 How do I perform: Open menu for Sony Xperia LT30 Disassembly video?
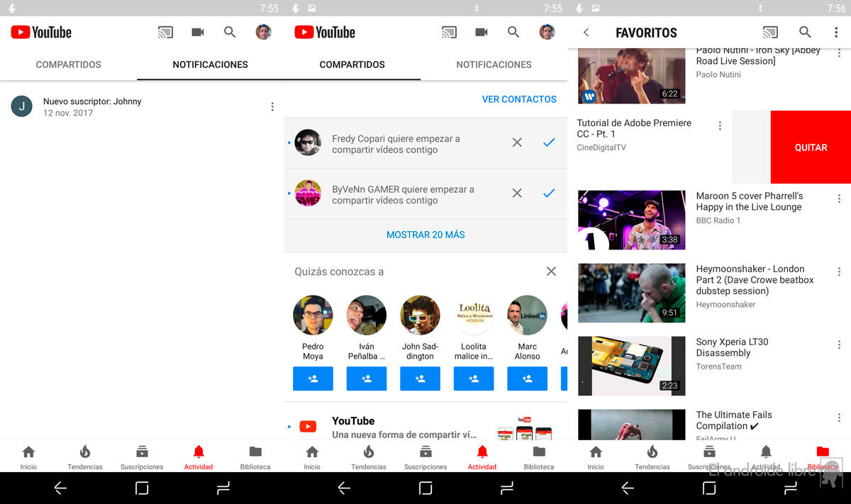tap(839, 345)
